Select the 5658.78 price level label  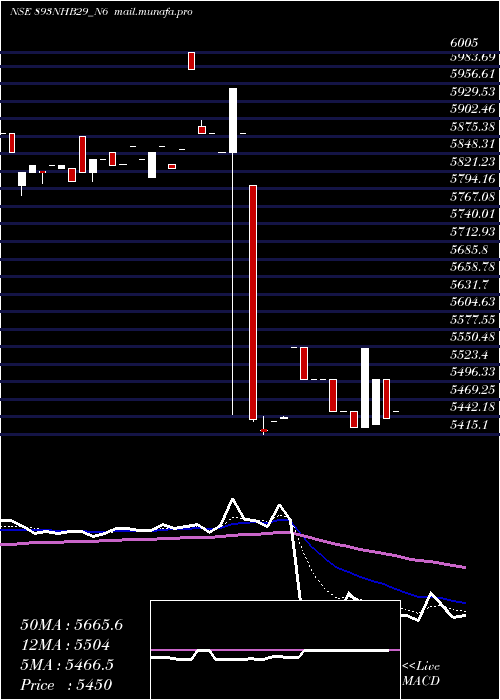pyautogui.click(x=472, y=267)
